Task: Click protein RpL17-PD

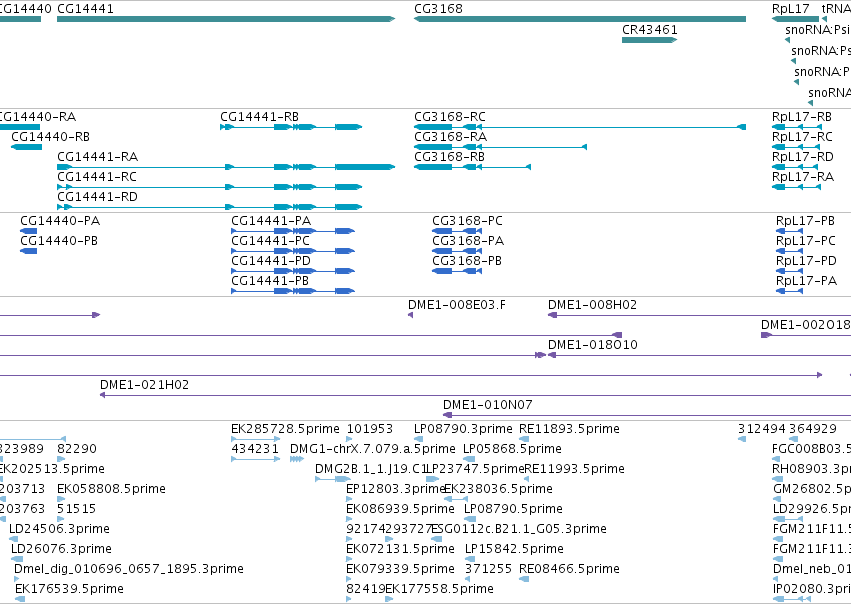Action: (789, 271)
